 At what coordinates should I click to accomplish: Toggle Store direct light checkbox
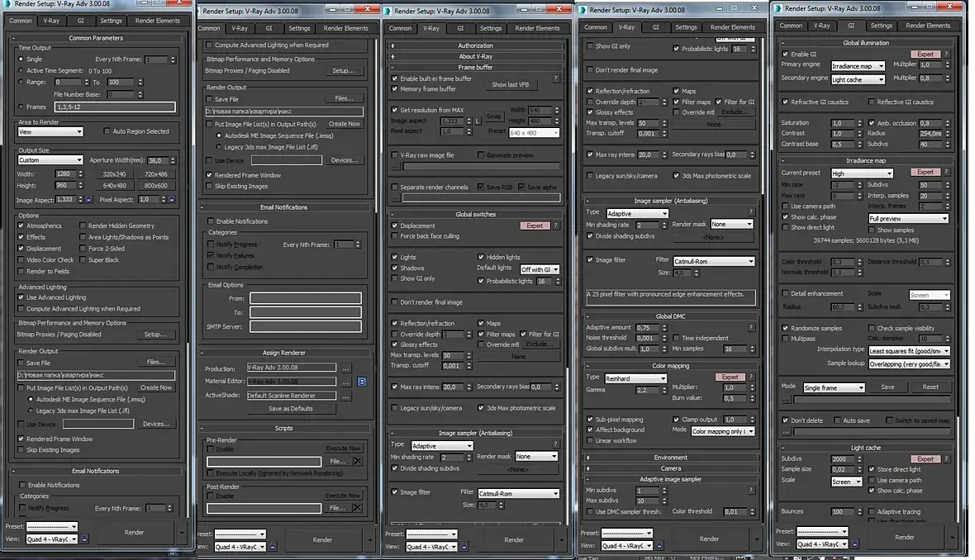click(x=872, y=469)
